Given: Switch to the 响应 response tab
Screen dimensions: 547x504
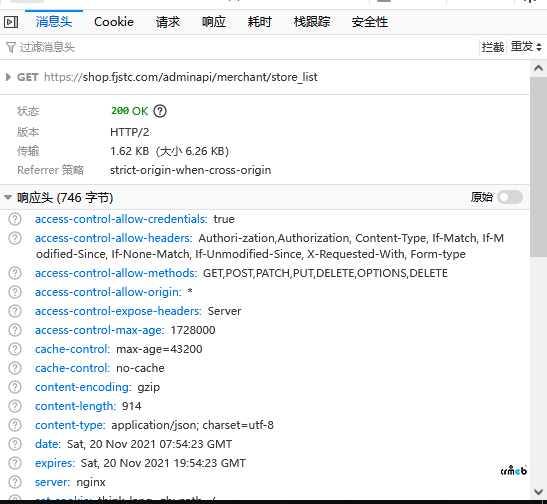Looking at the screenshot, I should tap(213, 22).
